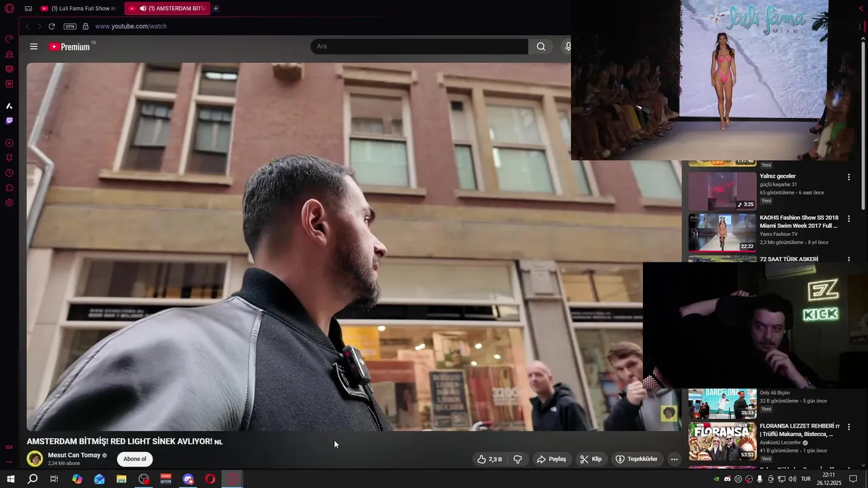Launch Copilot from the taskbar
Viewport: 868px width, 488px height.
coord(77,479)
